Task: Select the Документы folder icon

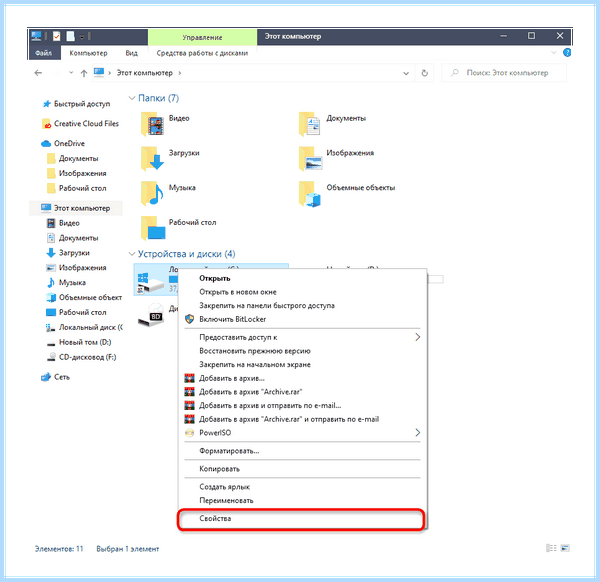Action: [x=310, y=124]
